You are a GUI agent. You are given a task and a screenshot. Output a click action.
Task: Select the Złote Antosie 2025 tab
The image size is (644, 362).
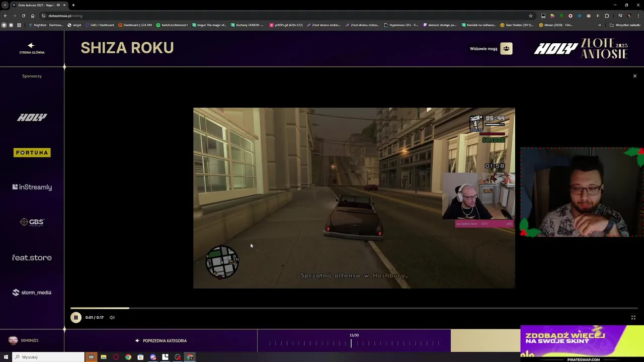click(39, 5)
